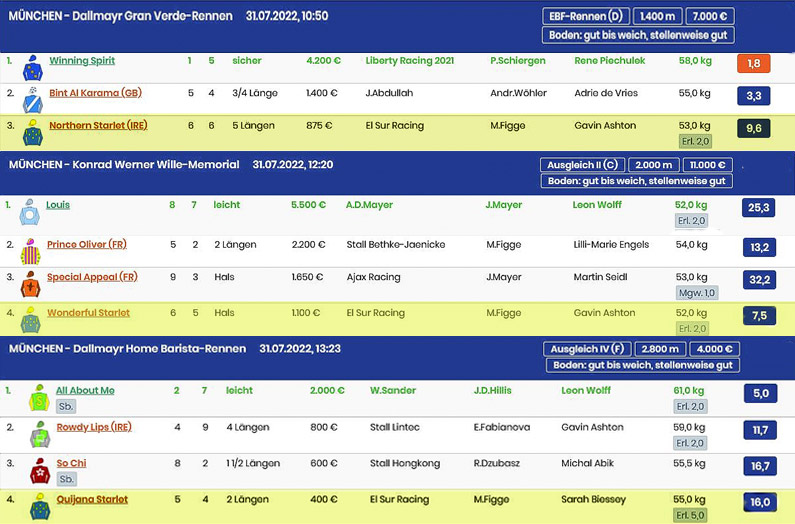
Task: Open the Wonderful Starlet horse link
Action: pos(89,312)
